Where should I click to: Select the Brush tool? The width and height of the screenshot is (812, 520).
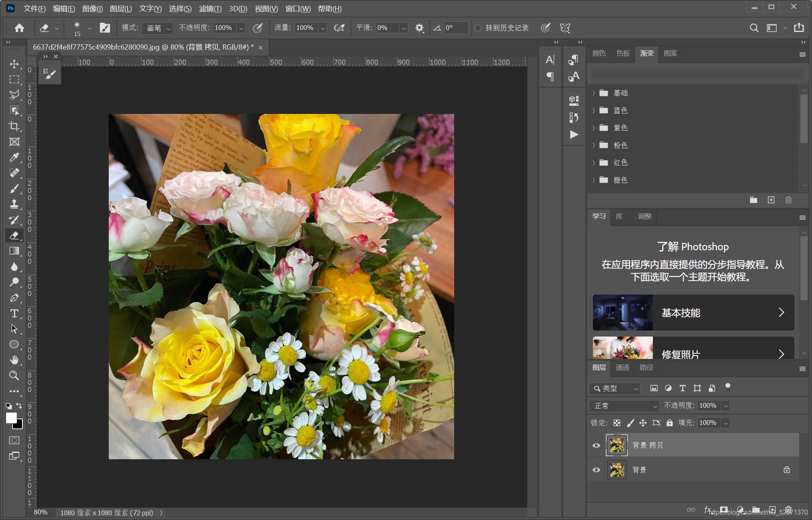coord(14,188)
